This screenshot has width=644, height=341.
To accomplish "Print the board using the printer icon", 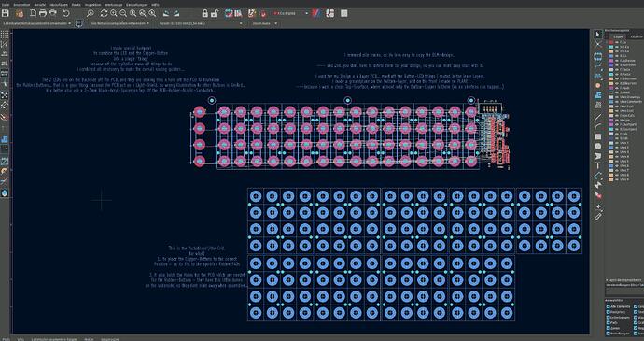I will (43, 14).
